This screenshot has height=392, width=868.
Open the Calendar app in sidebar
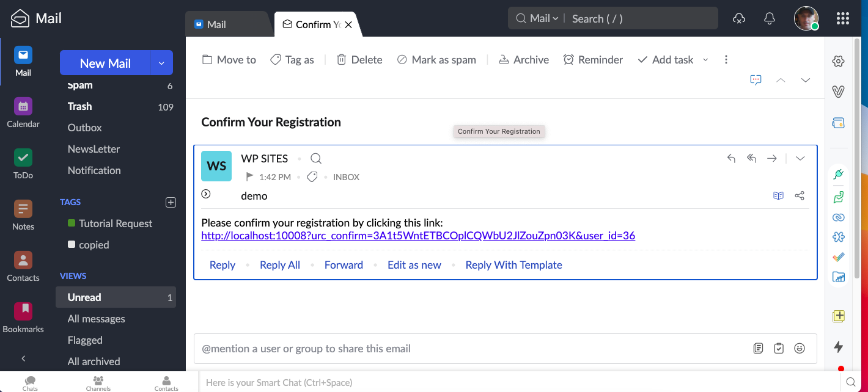(23, 107)
